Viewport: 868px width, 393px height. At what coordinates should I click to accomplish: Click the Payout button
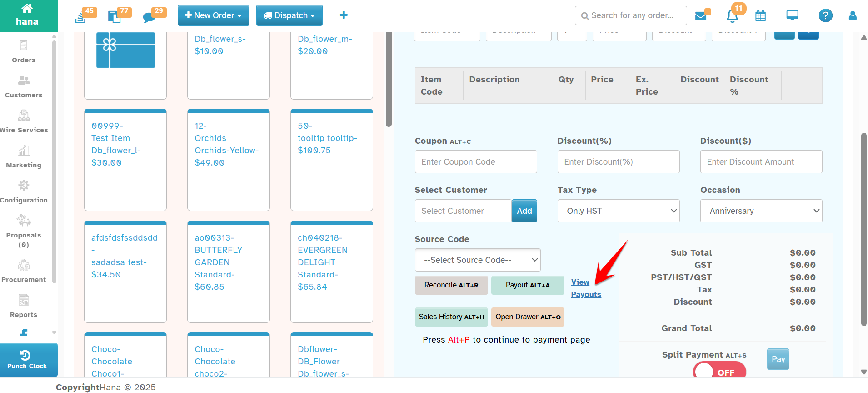point(528,285)
